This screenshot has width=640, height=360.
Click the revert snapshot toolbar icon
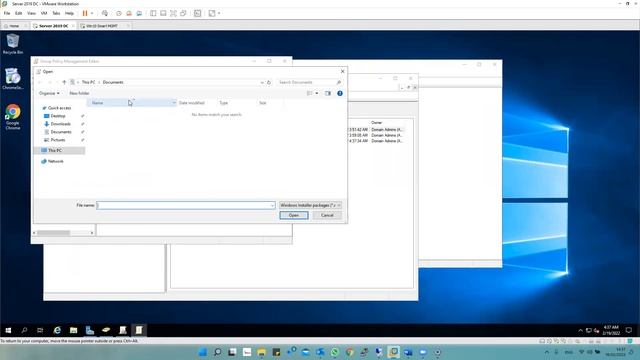[x=129, y=13]
